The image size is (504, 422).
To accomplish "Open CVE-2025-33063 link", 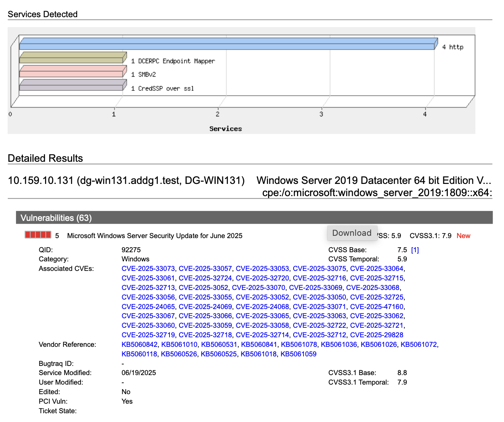I will click(x=320, y=316).
